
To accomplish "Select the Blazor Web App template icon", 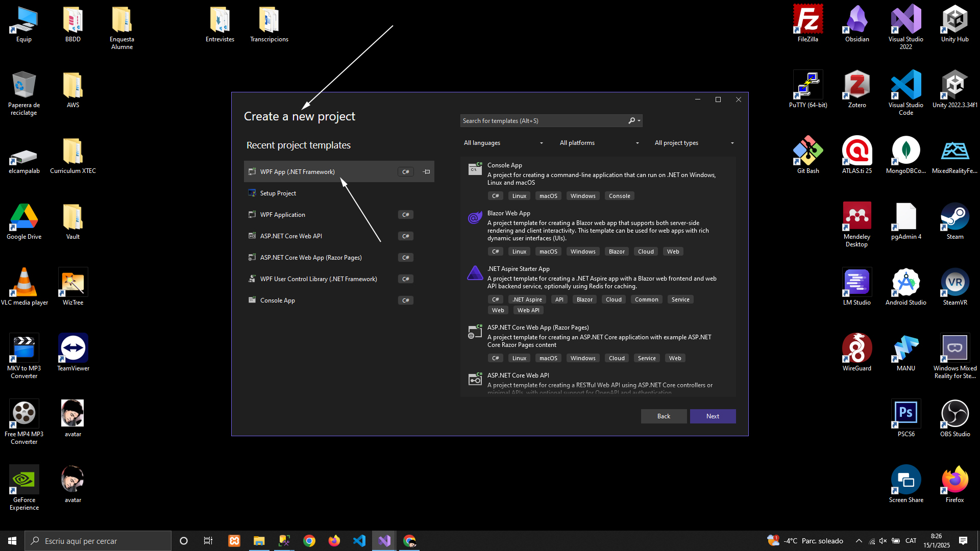I will tap(475, 218).
